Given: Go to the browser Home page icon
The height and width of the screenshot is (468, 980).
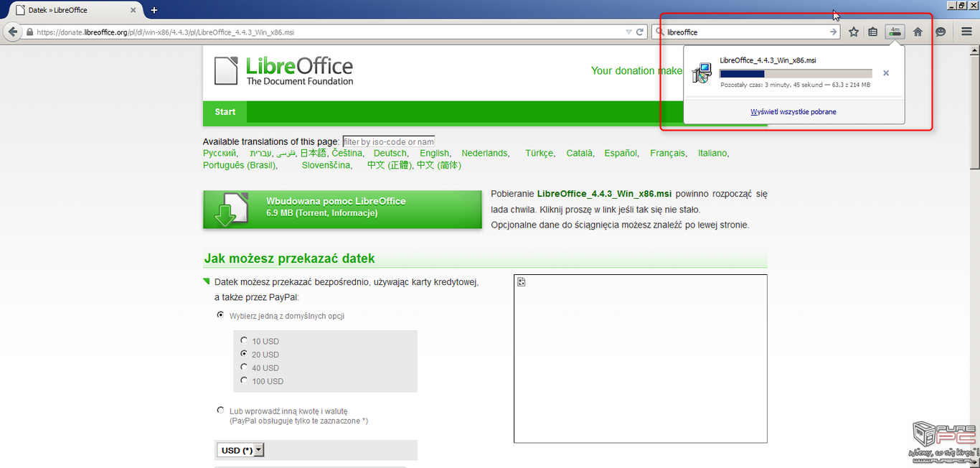Looking at the screenshot, I should pyautogui.click(x=918, y=32).
